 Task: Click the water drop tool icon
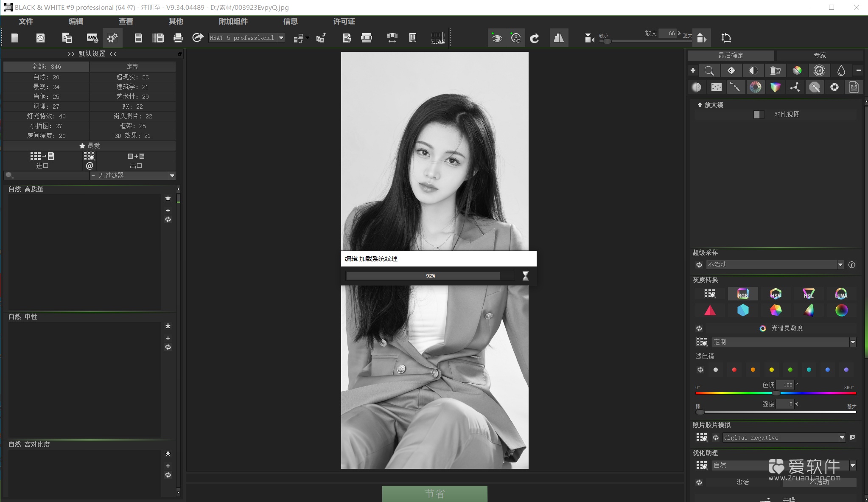[841, 70]
